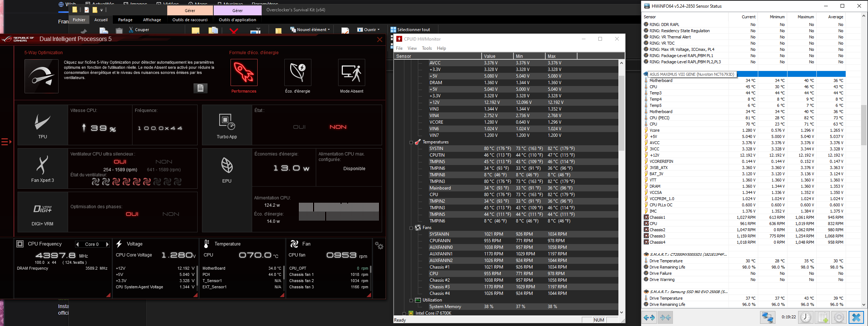Click Sensor column header in HWiNFO
The width and height of the screenshot is (868, 326).
[685, 17]
